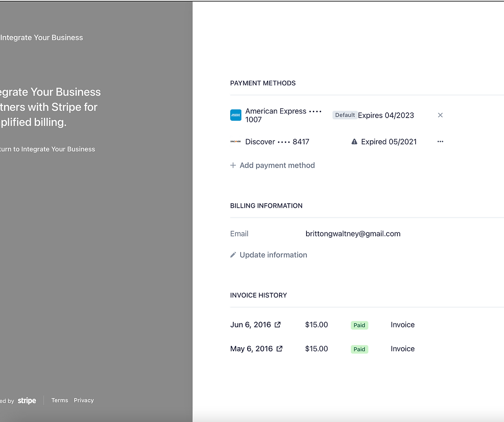Image resolution: width=504 pixels, height=422 pixels.
Task: Click Paid badge for Jun 6, 2016 invoice
Action: pos(359,325)
